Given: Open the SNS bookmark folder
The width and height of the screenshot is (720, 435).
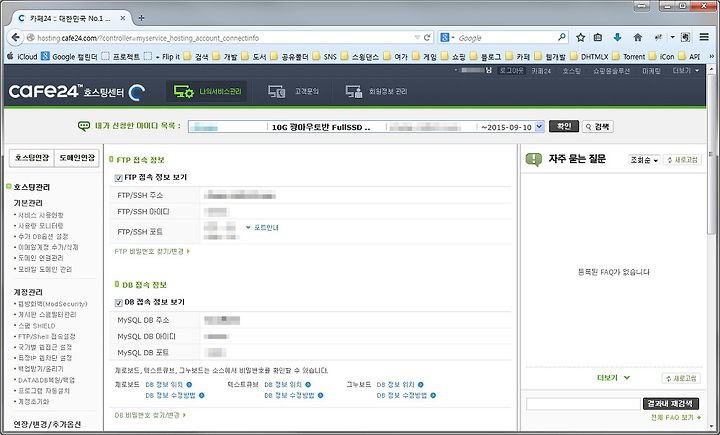Looking at the screenshot, I should click(325, 56).
